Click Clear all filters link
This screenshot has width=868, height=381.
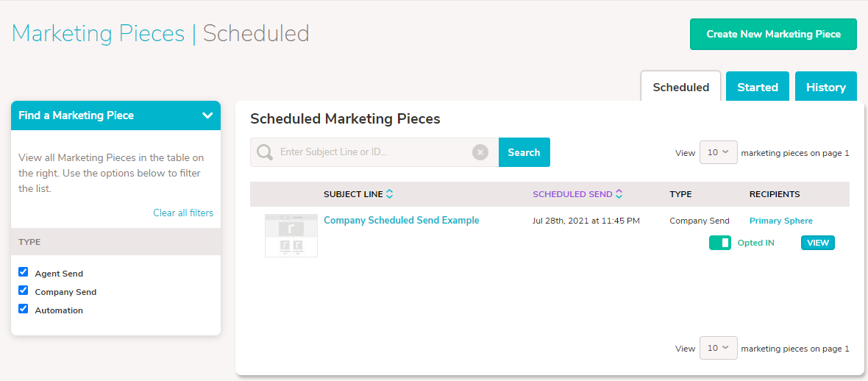pos(183,213)
